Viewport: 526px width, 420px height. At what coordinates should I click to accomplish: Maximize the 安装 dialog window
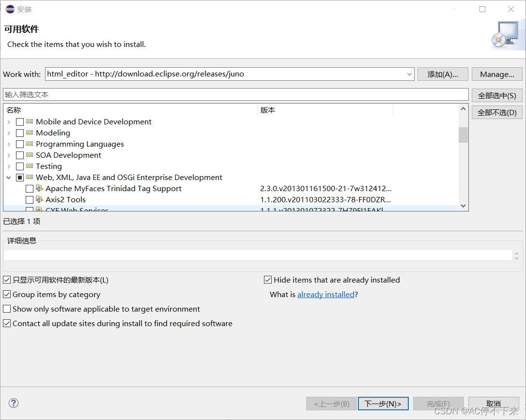tap(482, 9)
